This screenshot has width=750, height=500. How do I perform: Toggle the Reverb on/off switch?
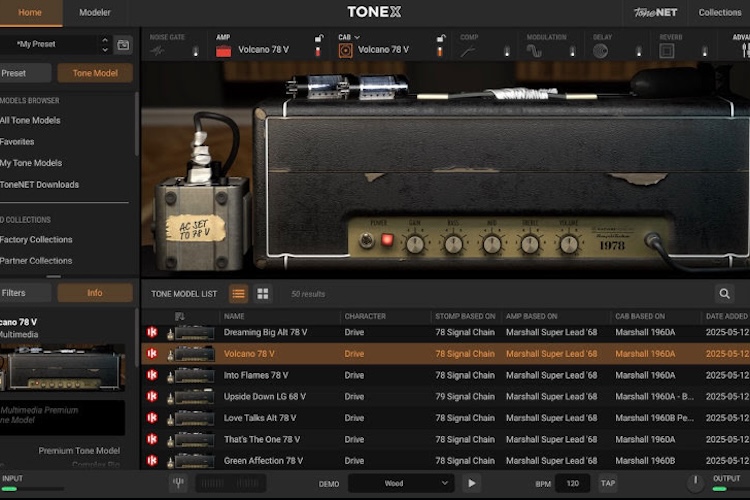coord(705,52)
